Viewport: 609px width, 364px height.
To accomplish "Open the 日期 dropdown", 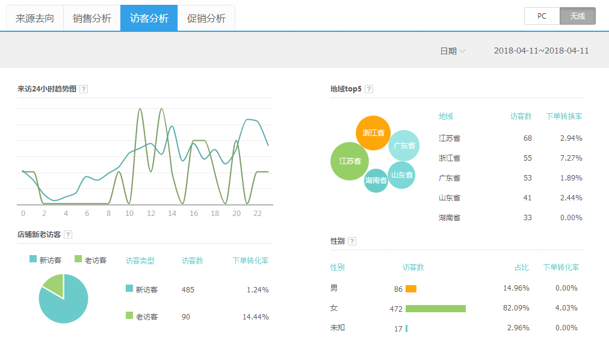I will 453,51.
